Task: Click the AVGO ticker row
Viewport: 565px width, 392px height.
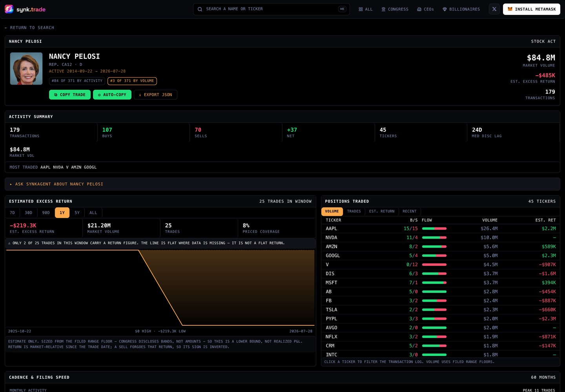Action: (x=441, y=328)
